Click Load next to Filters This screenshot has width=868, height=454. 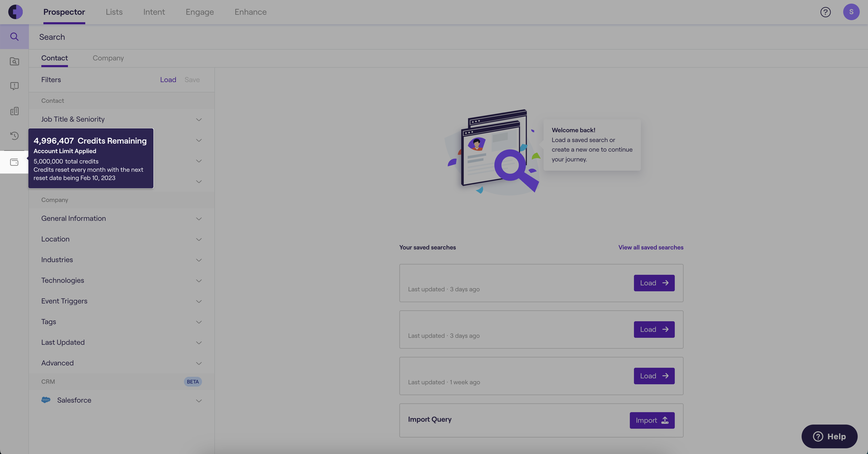point(168,80)
